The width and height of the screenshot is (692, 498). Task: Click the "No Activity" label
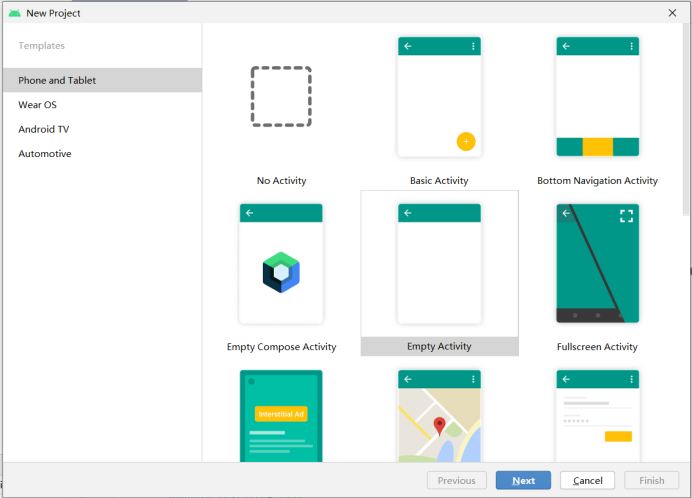[282, 181]
